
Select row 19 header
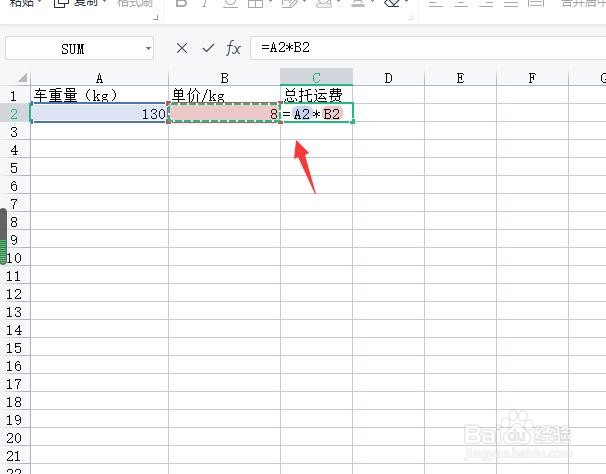(x=14, y=419)
